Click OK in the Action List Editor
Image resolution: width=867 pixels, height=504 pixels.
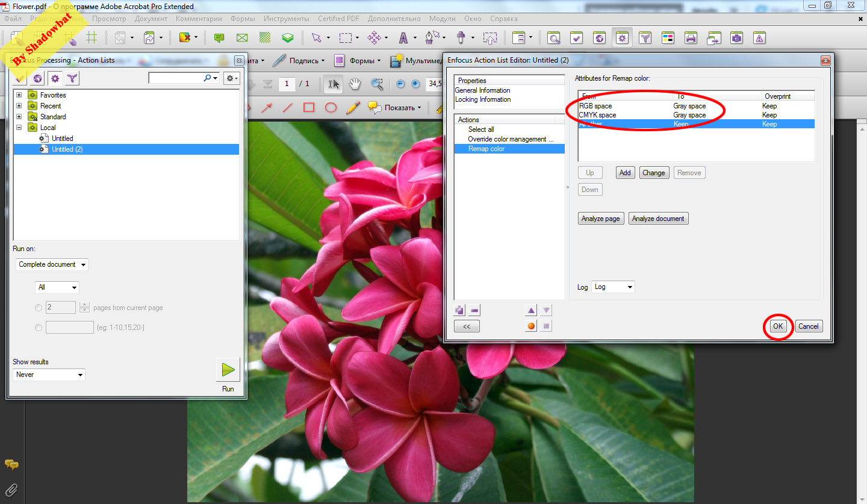778,326
